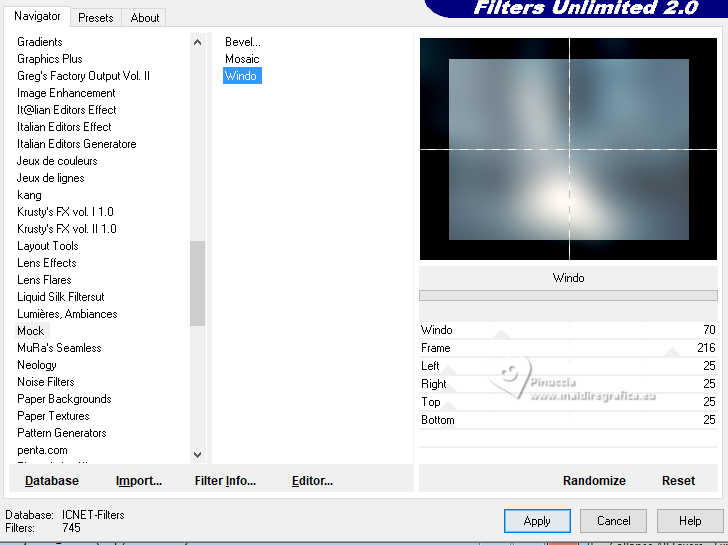
Task: Reset the filter settings
Action: click(x=678, y=481)
